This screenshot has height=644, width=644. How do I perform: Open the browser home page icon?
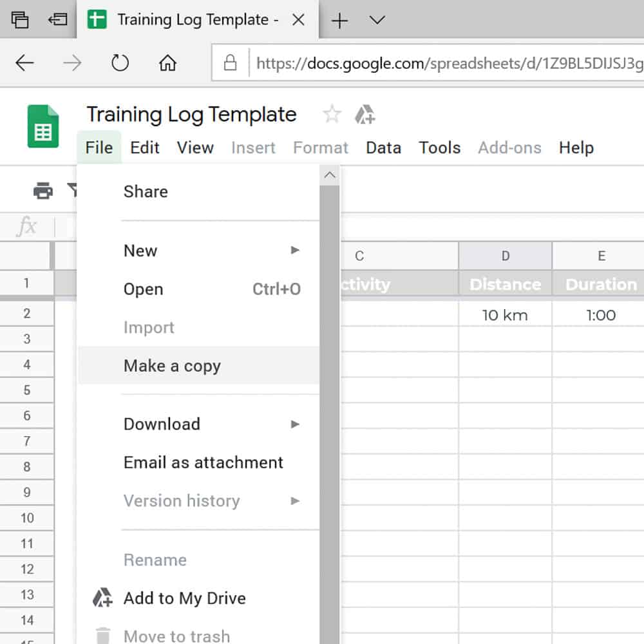pyautogui.click(x=167, y=63)
